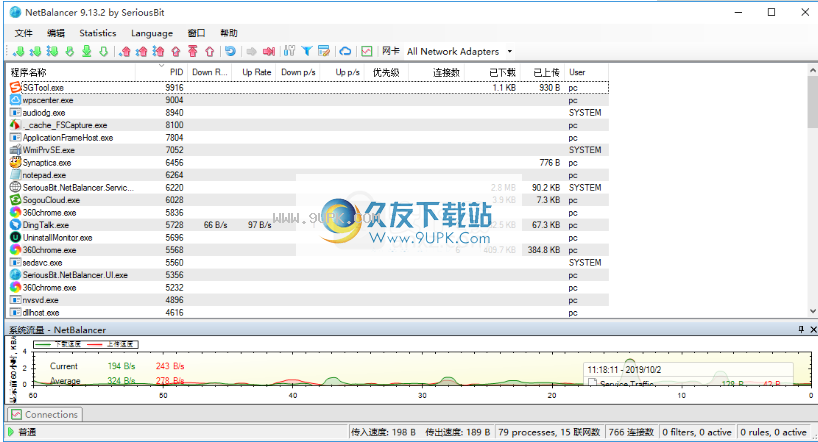
Task: Sort by the User column header
Action: (x=586, y=72)
